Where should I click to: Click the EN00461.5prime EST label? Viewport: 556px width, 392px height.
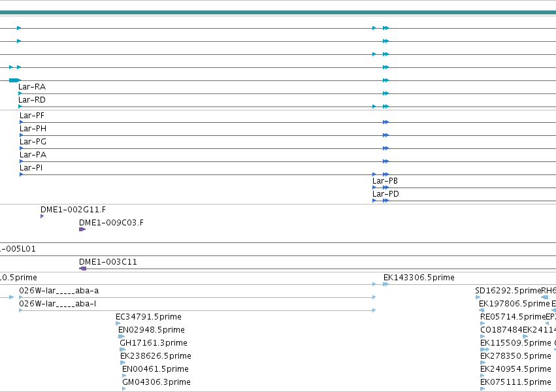coord(155,370)
